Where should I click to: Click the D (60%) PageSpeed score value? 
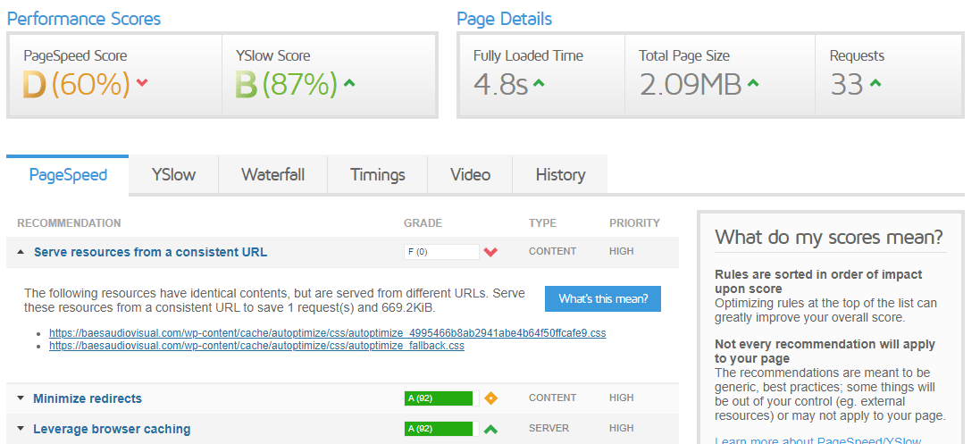coord(76,84)
